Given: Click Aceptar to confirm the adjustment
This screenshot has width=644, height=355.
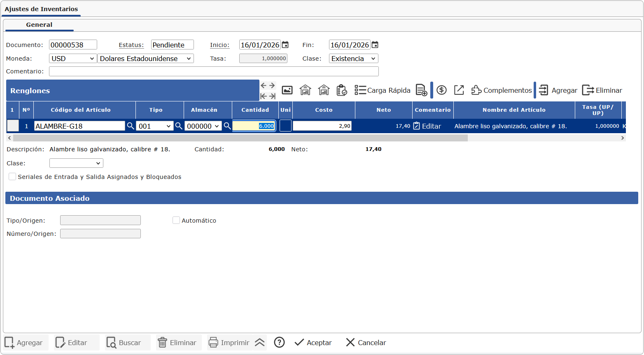Looking at the screenshot, I should [313, 343].
